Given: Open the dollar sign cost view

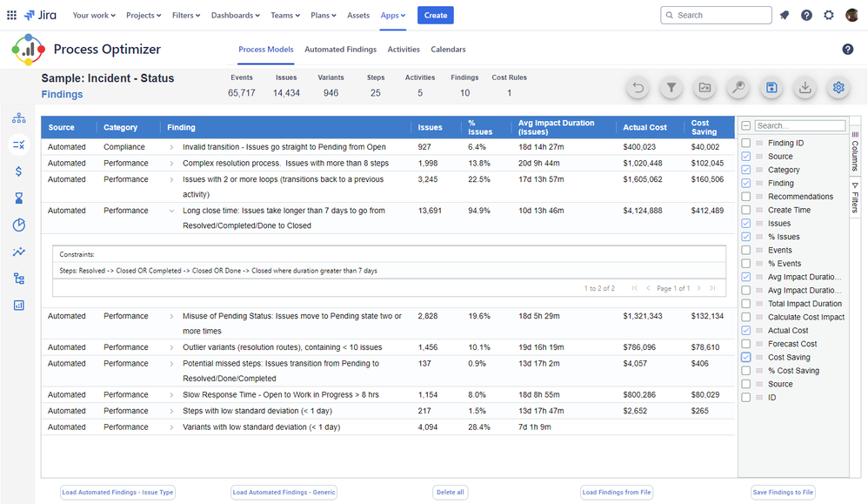Looking at the screenshot, I should click(19, 171).
